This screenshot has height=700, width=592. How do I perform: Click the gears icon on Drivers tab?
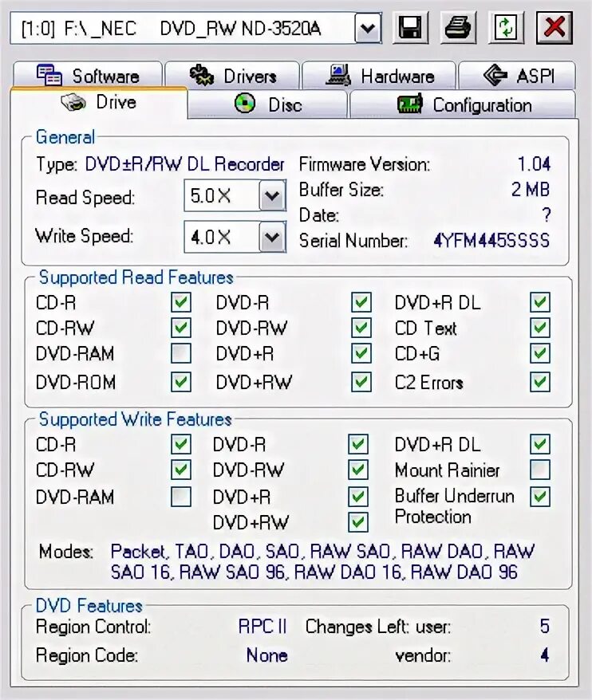(202, 75)
